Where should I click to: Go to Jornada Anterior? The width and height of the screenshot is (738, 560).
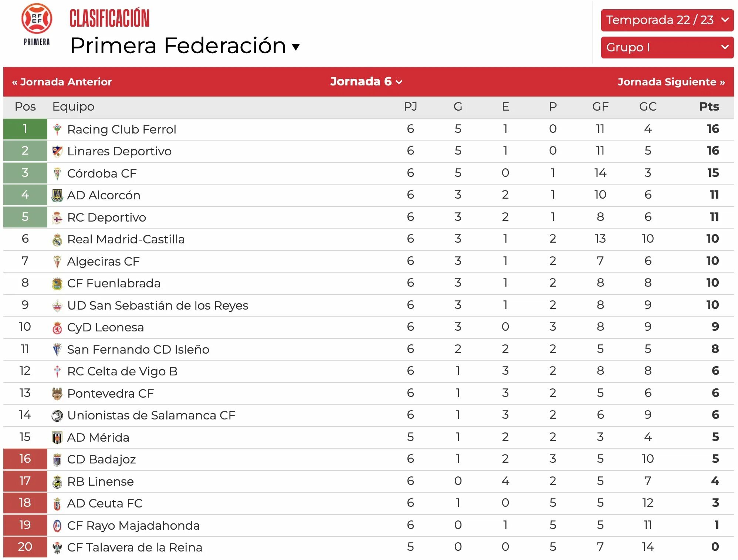point(62,82)
